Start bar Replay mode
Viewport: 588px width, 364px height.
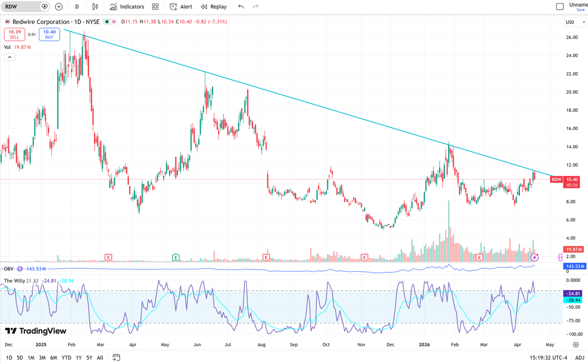click(x=214, y=7)
